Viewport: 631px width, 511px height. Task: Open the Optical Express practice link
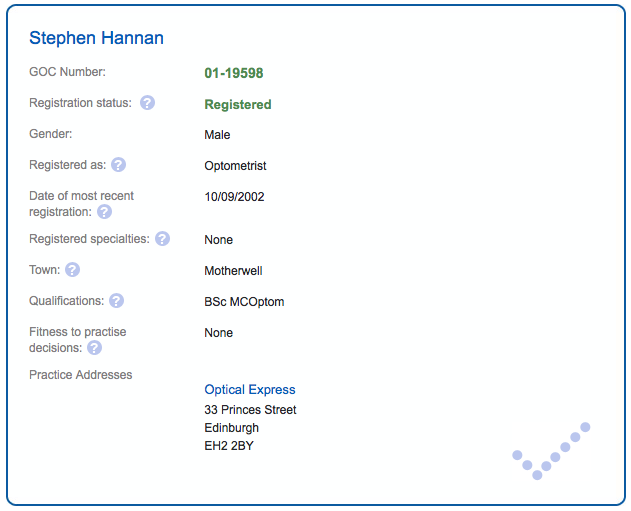click(x=250, y=389)
